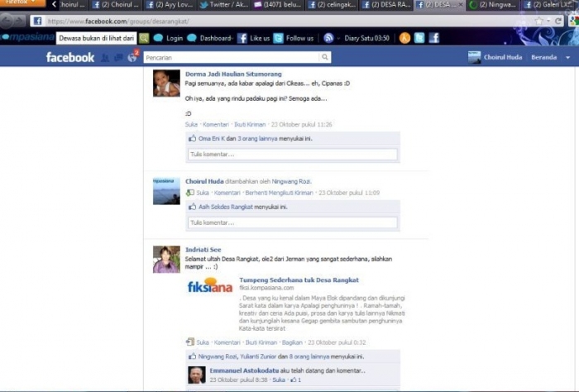
Task: Close the current DESA tab
Action: coord(460,5)
